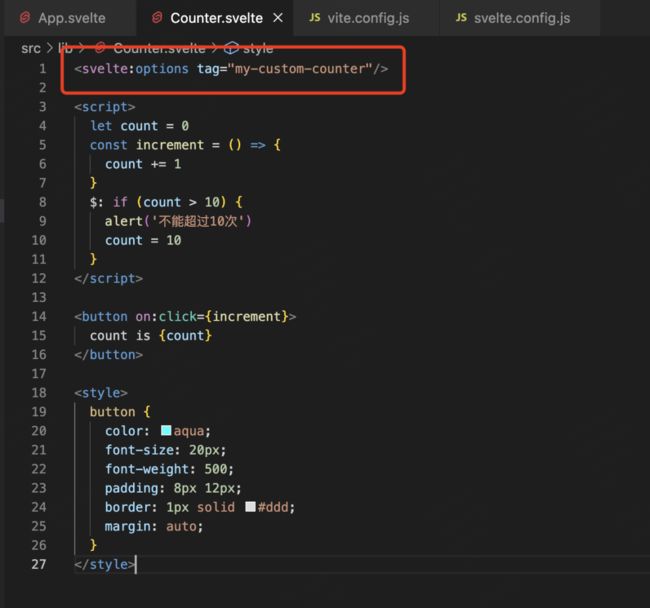The width and height of the screenshot is (650, 608).
Task: Click line number 27 in gutter
Action: [39, 564]
